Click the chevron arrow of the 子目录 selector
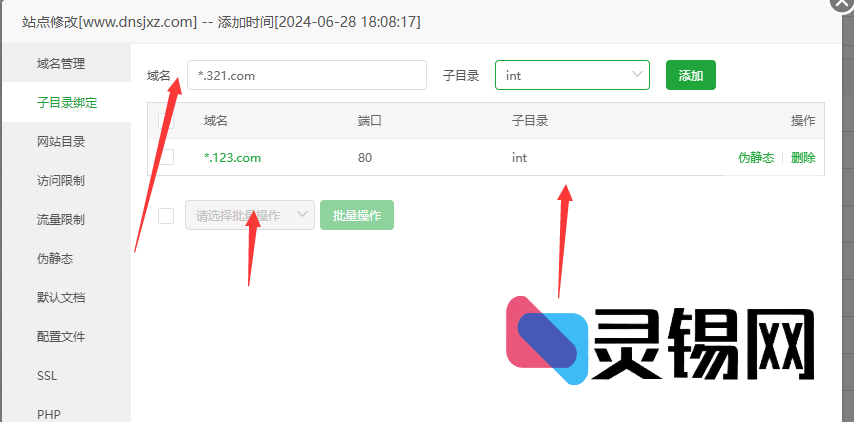Screen dimensions: 854x422 coord(636,74)
